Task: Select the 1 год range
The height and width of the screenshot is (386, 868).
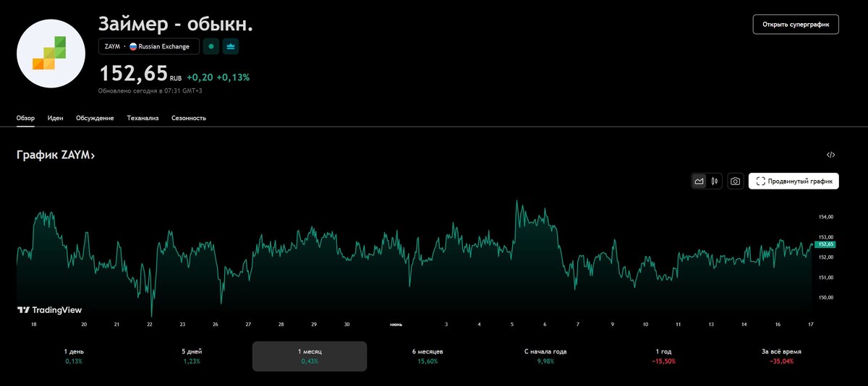Action: point(663,356)
